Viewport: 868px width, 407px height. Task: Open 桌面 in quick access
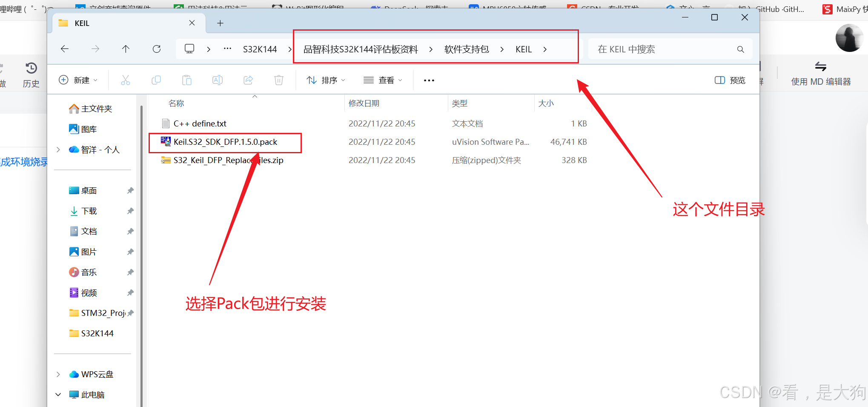[89, 191]
